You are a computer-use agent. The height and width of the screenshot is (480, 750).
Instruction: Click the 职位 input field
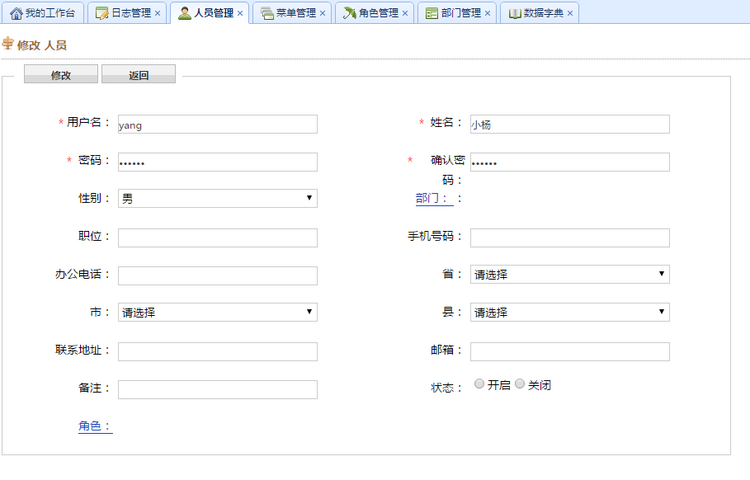pyautogui.click(x=218, y=238)
